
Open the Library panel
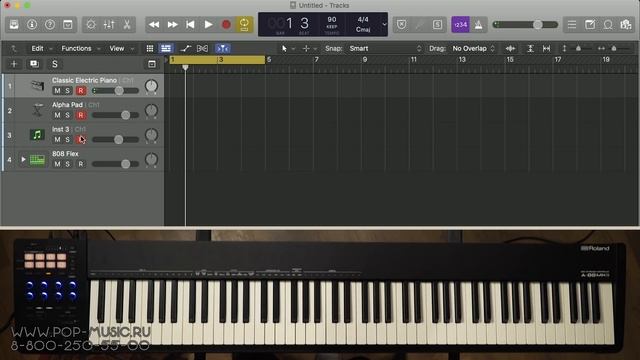(14, 24)
